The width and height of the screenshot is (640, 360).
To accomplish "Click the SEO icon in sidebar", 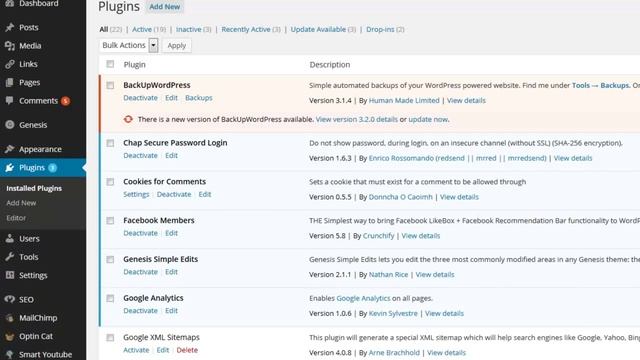I will [x=10, y=299].
